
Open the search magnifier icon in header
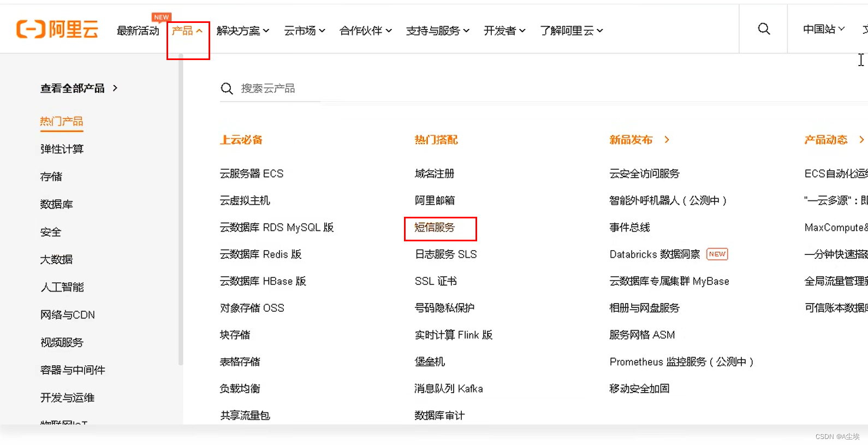(764, 29)
